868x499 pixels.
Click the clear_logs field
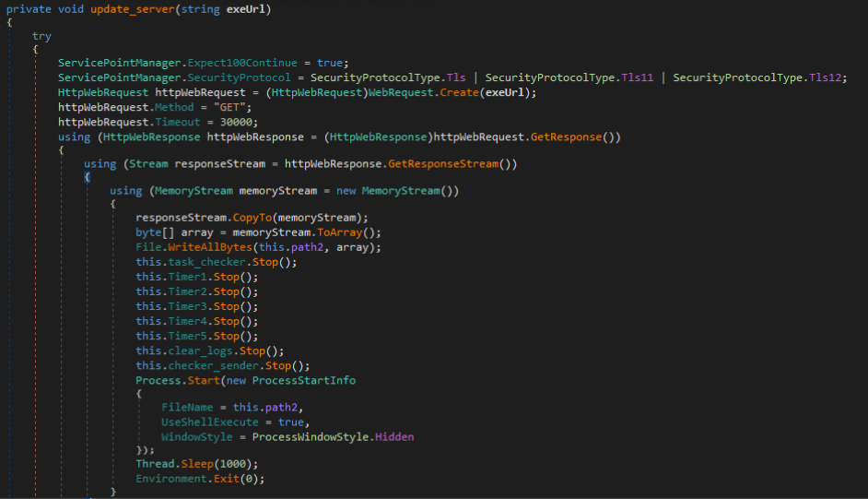tap(200, 351)
